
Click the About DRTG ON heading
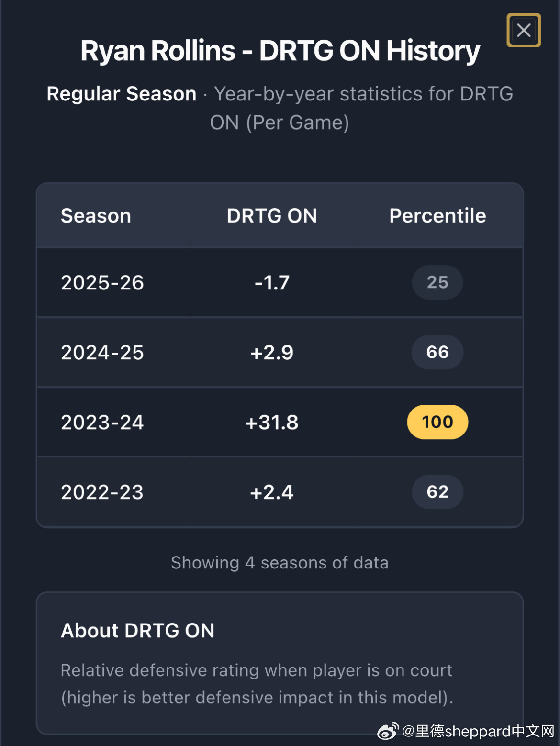[x=138, y=631]
